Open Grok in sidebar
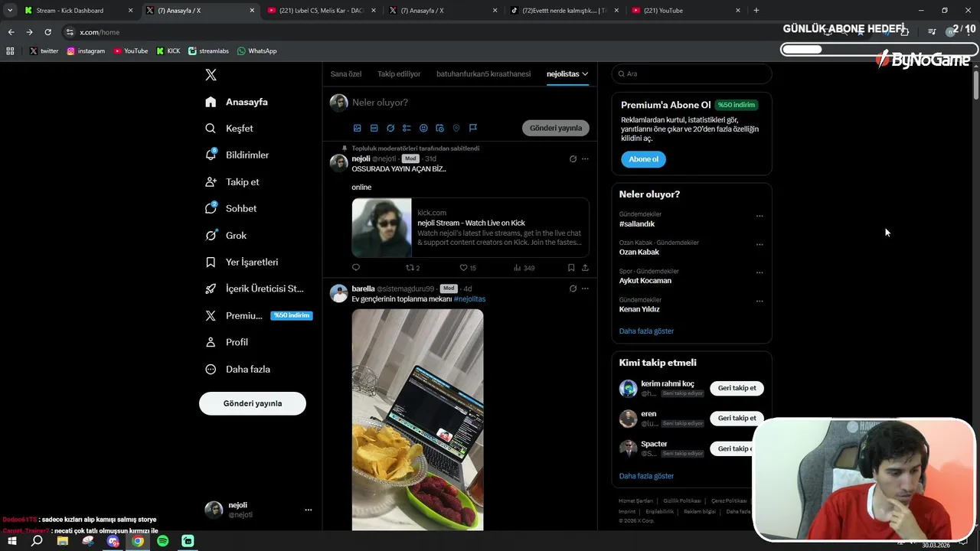980x551 pixels. 226,235
